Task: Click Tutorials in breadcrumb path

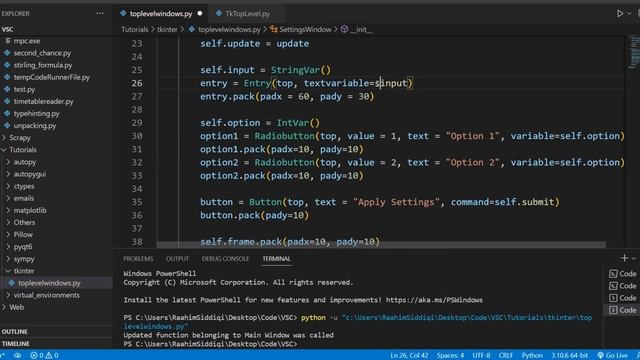Action: (135, 29)
